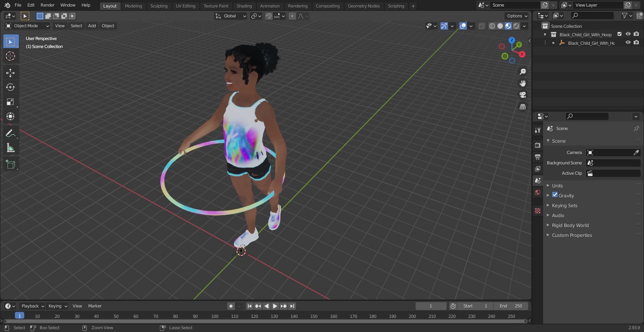Toggle X-ray view
The height and width of the screenshot is (332, 644).
[481, 26]
